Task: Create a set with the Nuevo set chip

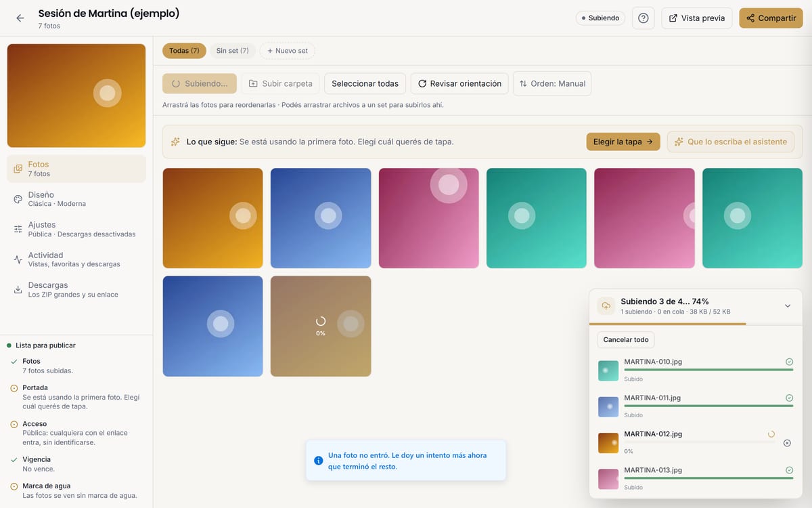Action: tap(288, 51)
